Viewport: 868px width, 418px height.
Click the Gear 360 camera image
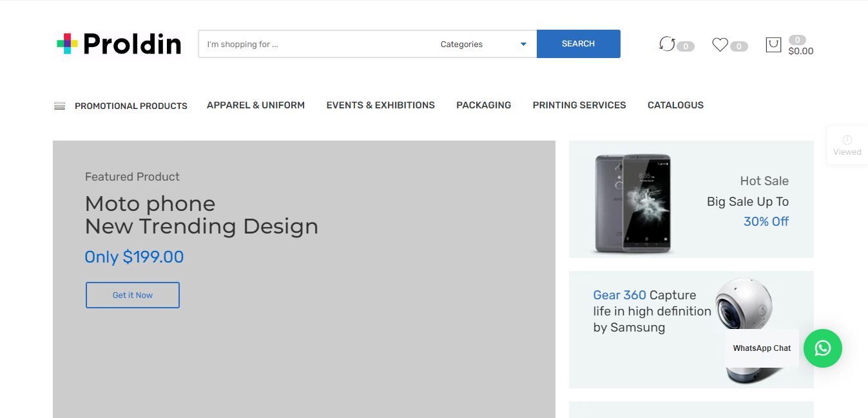(746, 330)
